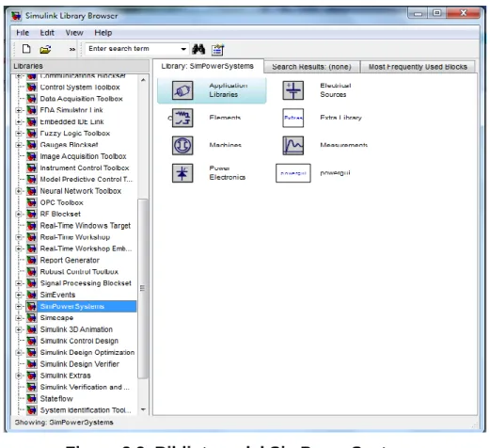
Task: Switch to Library: SimPowerSystems tab
Action: pyautogui.click(x=208, y=66)
